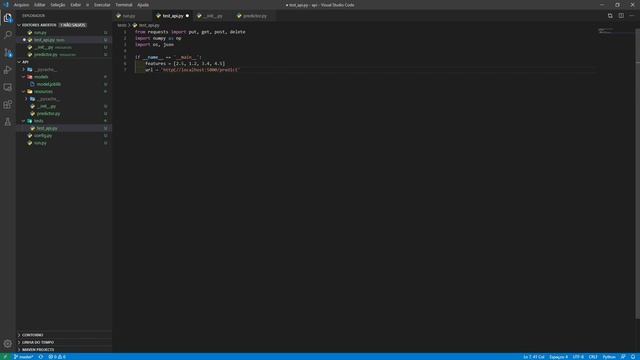Viewport: 640px width, 360px height.
Task: Open the errors and warnings counter
Action: (57, 357)
